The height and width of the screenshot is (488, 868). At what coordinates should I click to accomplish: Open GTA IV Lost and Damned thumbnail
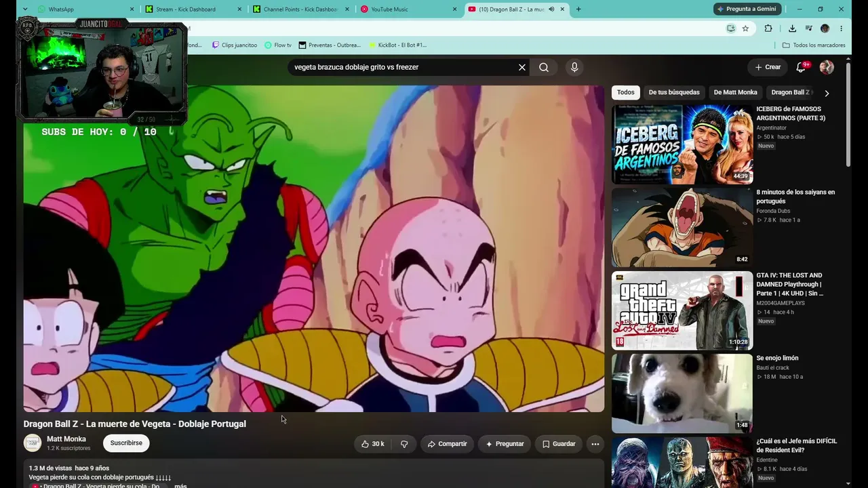click(682, 310)
